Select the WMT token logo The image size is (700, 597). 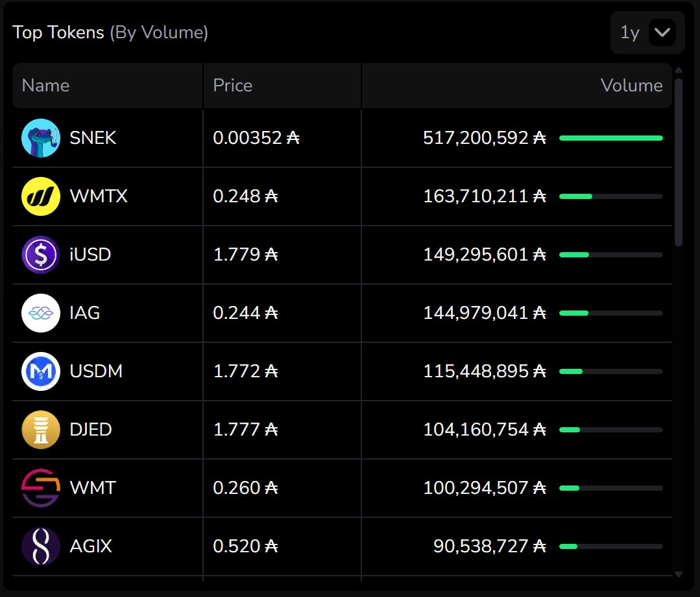point(41,487)
